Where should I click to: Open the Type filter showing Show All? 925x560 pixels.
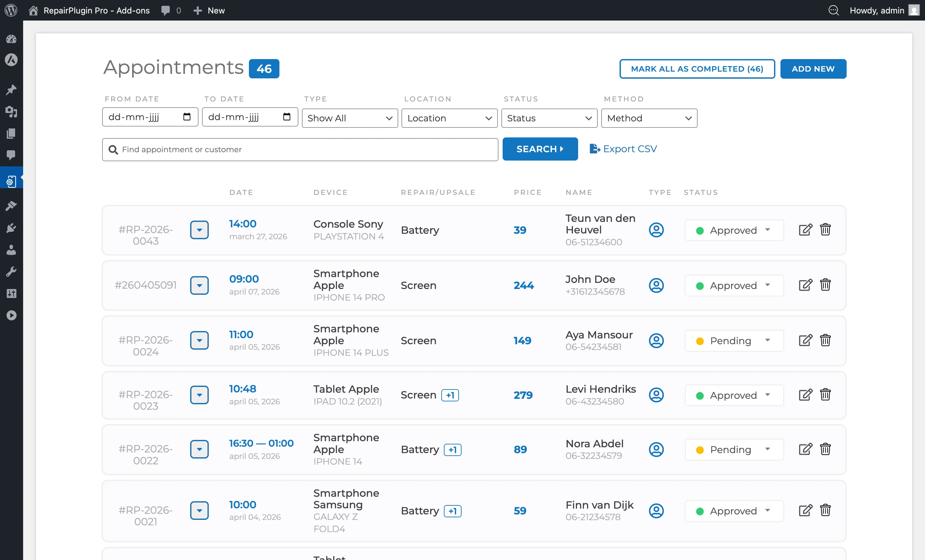[x=349, y=118]
